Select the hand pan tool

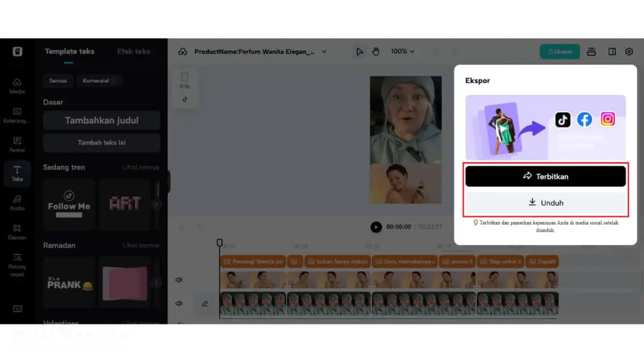pos(376,51)
